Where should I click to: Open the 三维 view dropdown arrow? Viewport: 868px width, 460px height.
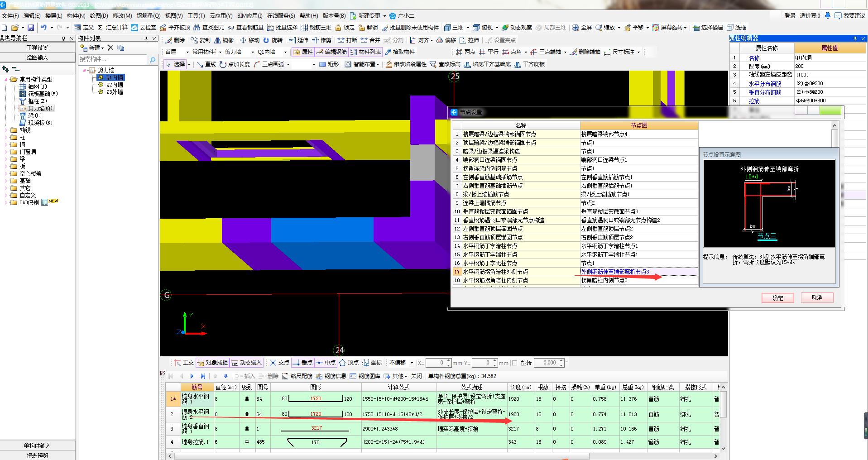tap(468, 28)
